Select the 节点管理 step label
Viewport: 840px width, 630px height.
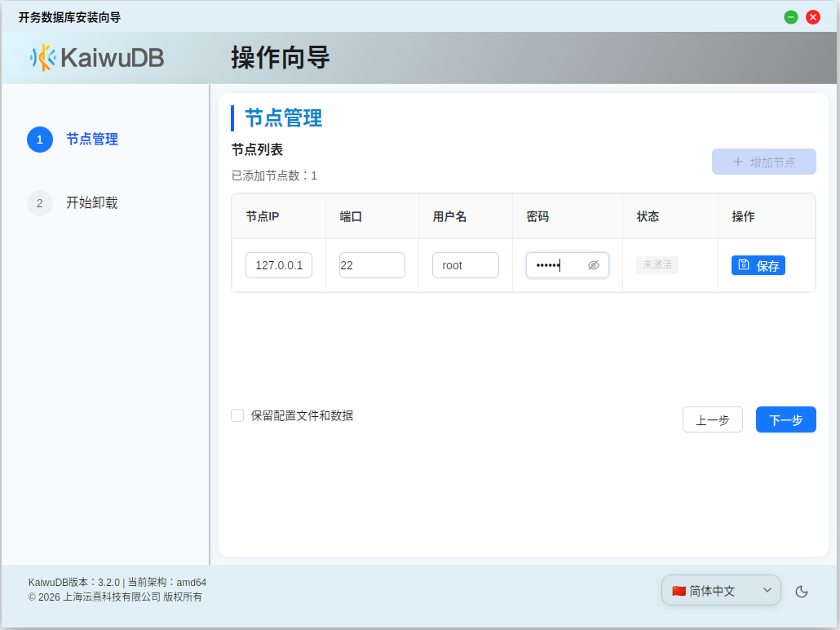(x=91, y=140)
